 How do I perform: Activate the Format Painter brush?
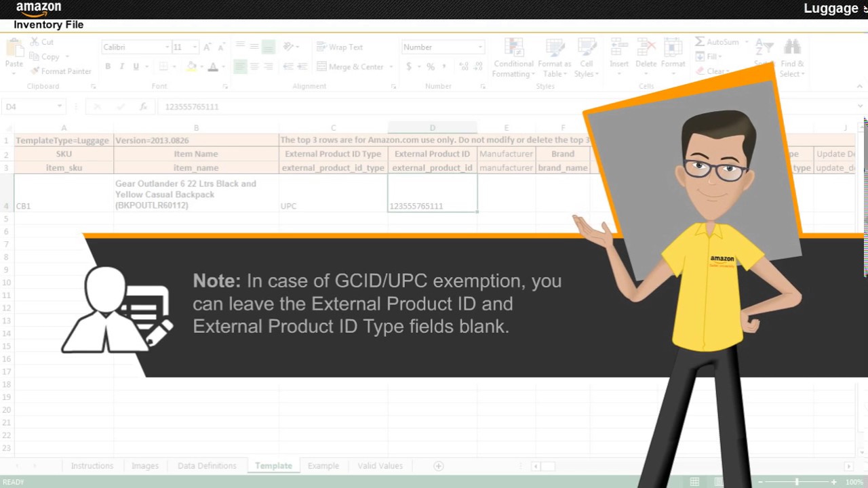61,71
